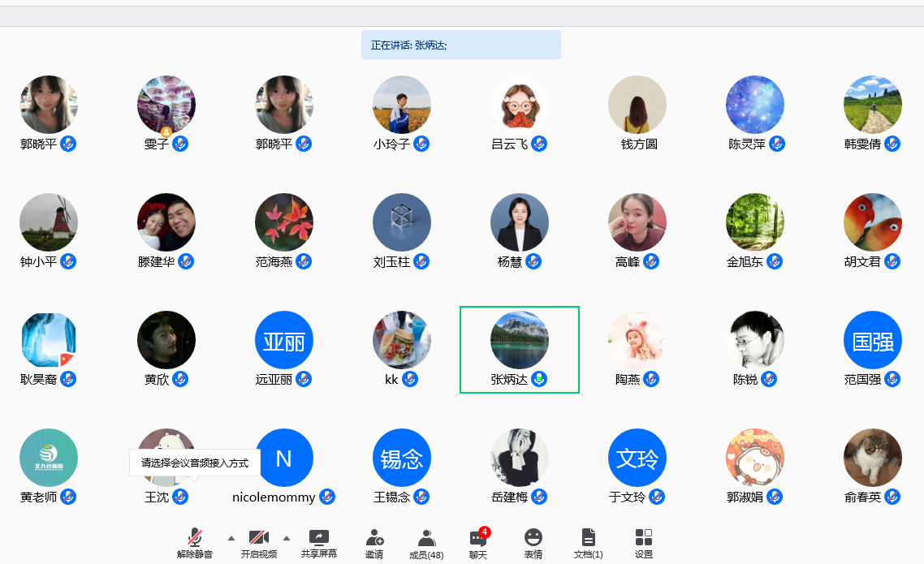Click the 正在讲话: 张炳达 speaking banner

(x=460, y=45)
